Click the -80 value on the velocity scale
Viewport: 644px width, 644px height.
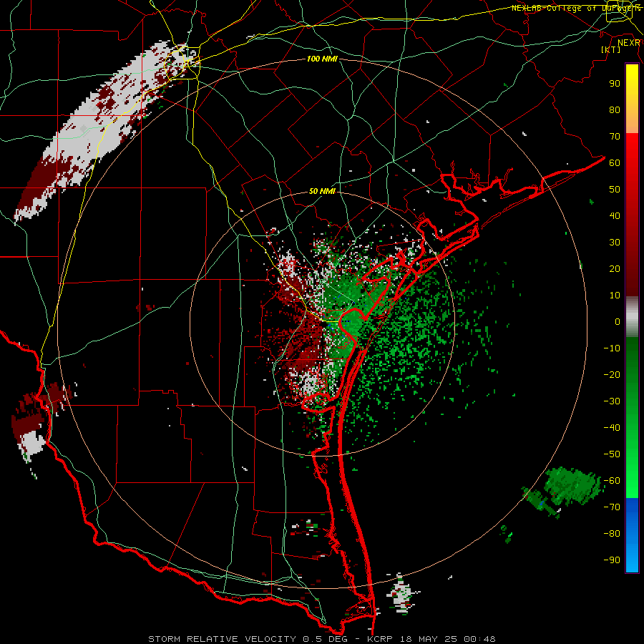(x=612, y=534)
